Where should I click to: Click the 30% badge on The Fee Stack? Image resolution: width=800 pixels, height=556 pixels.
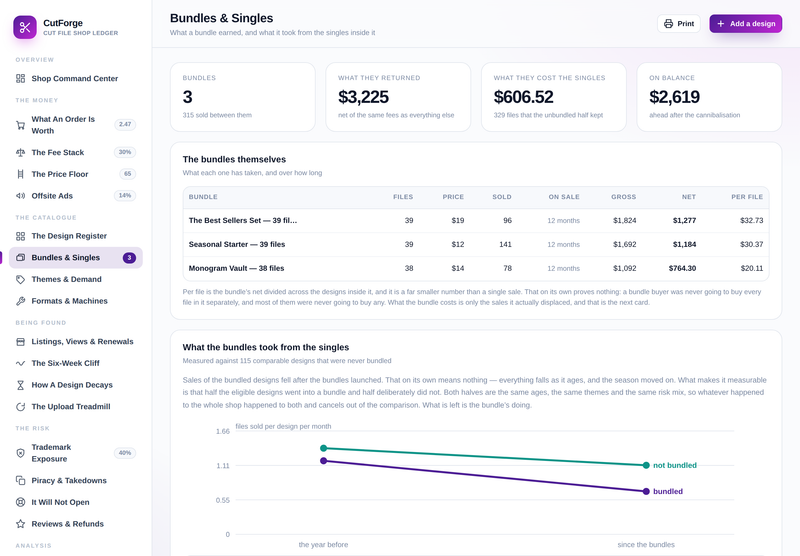pyautogui.click(x=125, y=152)
